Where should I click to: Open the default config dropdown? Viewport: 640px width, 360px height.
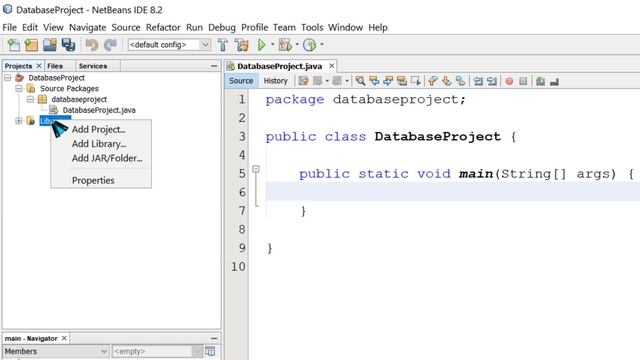point(205,45)
